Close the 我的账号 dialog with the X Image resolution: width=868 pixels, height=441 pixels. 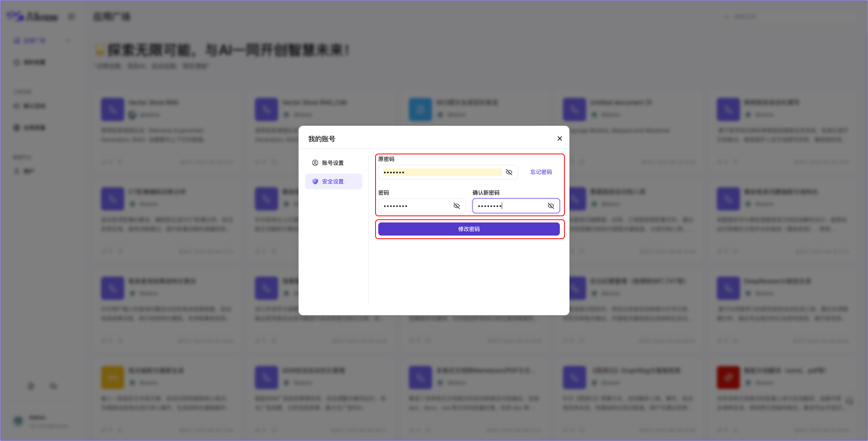tap(559, 138)
